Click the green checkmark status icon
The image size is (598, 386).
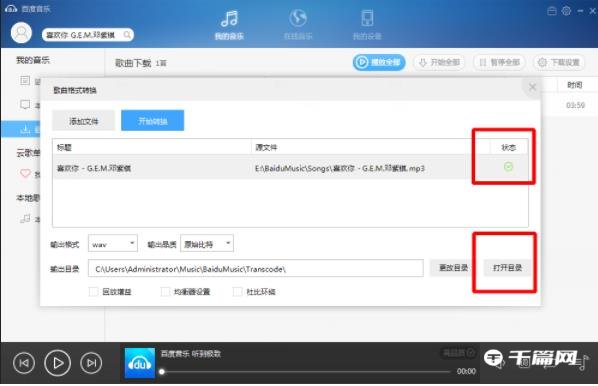pos(508,167)
